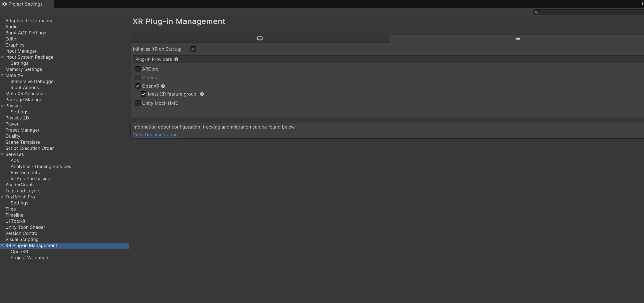Collapse the Meta XR tree section
Screen dimensions: 644x303
point(2,75)
